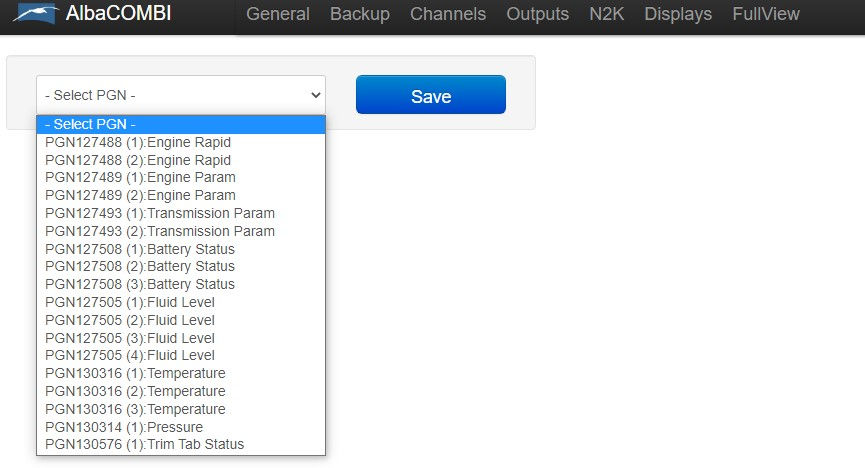Viewport: 865px width, 468px height.
Task: Click the blue Save button
Action: [x=431, y=95]
